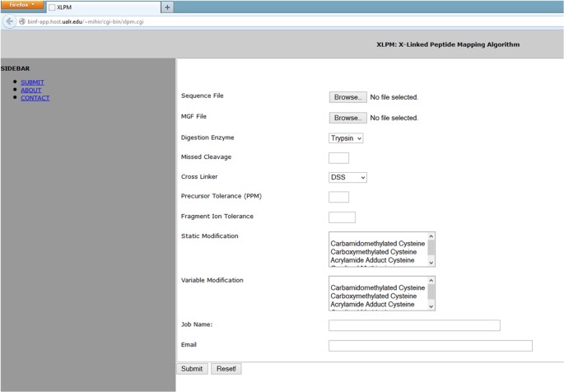Click the Missed Cleavage input box

(338, 158)
